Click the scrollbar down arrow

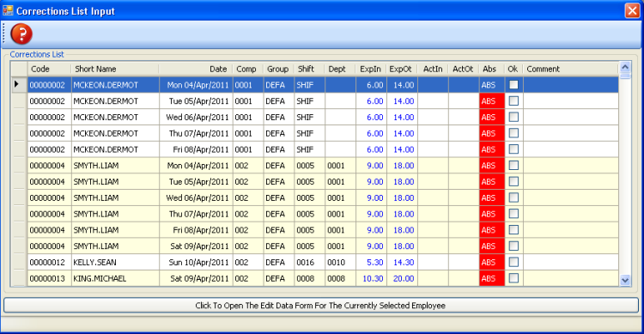click(x=625, y=280)
